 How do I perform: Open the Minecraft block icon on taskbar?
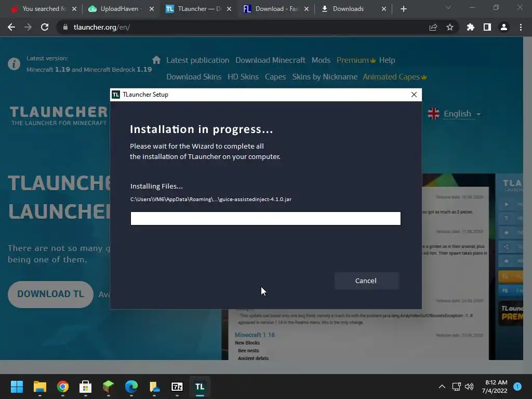click(x=108, y=387)
